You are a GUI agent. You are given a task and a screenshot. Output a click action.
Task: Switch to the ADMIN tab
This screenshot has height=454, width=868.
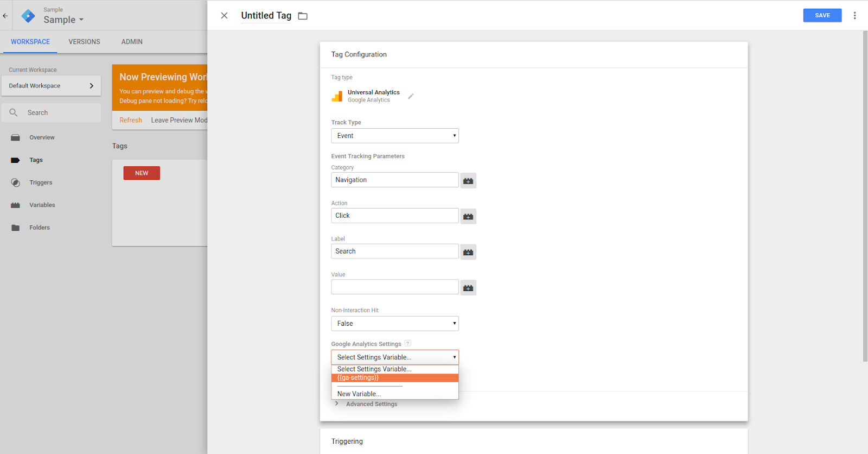(x=132, y=42)
